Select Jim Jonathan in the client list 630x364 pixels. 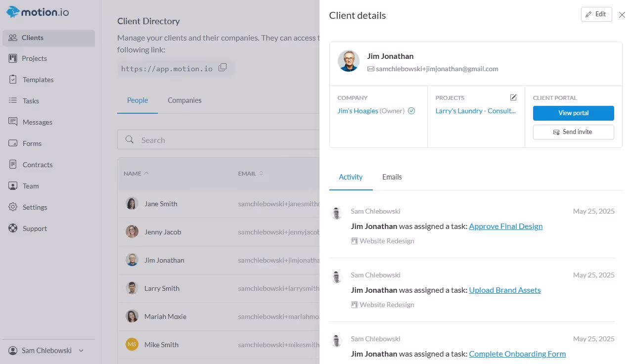[x=219, y=260]
